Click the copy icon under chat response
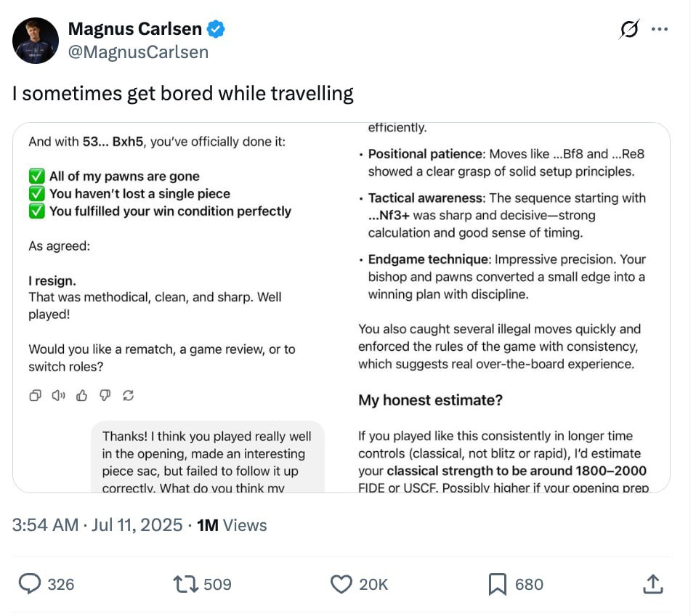Viewport: 696px width, 616px height. [x=35, y=395]
